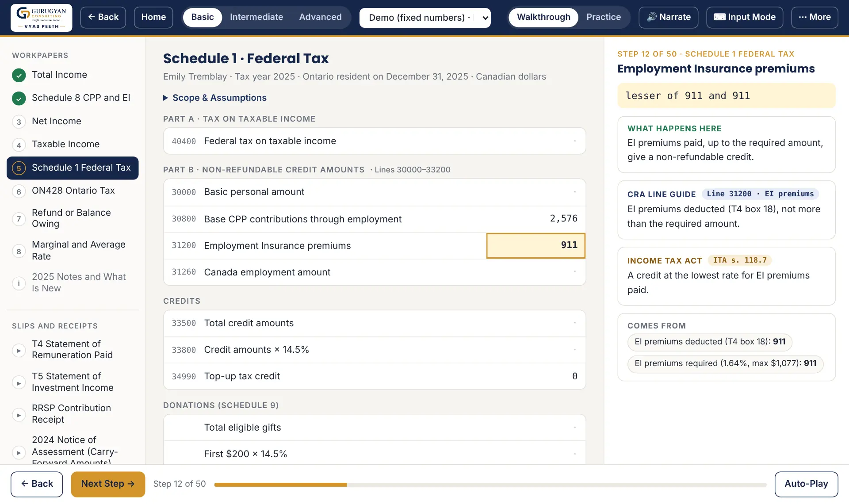This screenshot has height=504, width=849.
Task: Switch to Advanced level
Action: click(x=320, y=17)
